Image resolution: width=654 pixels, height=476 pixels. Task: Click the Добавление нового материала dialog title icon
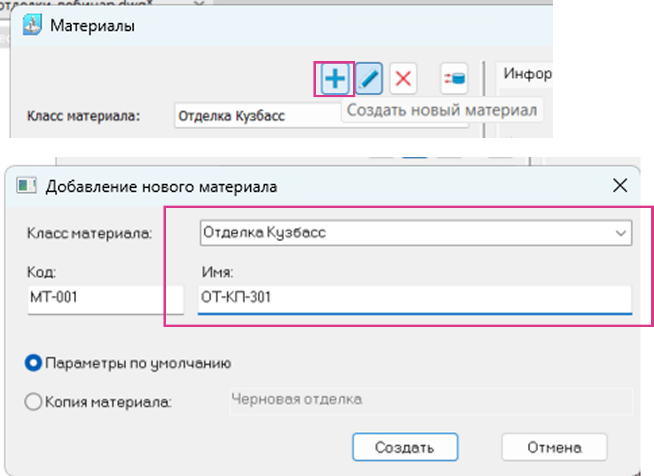pos(26,186)
